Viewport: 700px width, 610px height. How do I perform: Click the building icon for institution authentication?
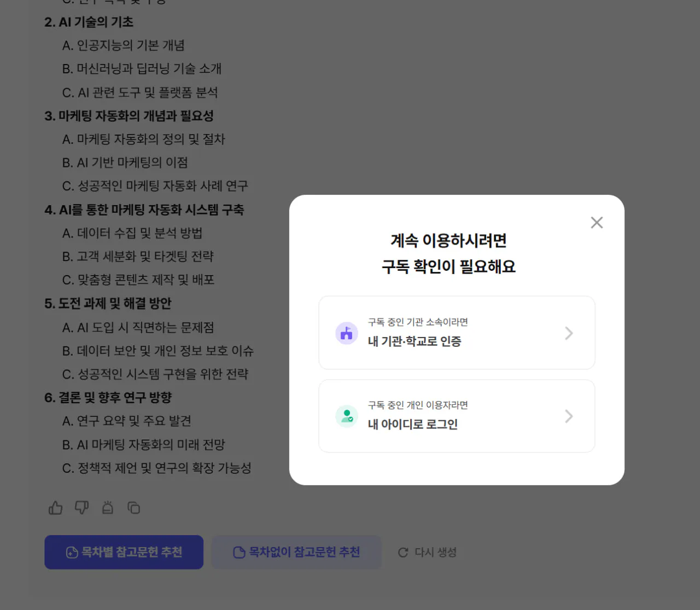[346, 333]
